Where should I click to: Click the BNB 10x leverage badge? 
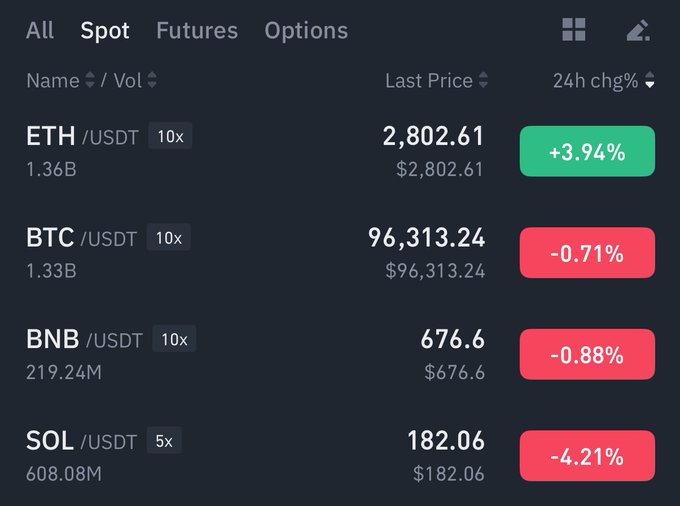point(174,340)
